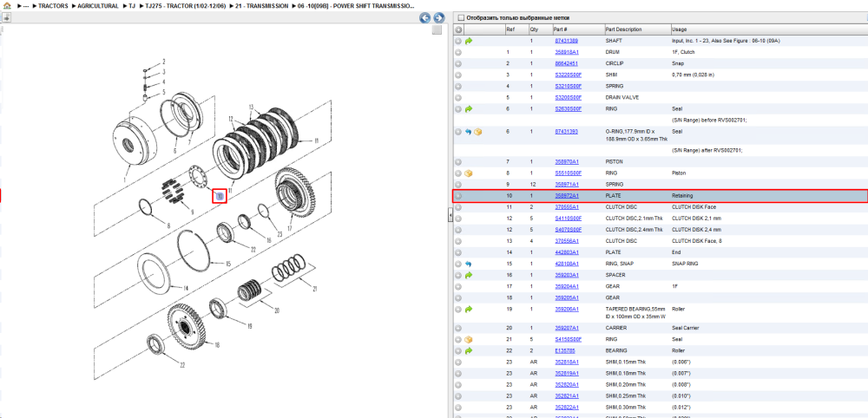Click callout number 14 on the diagram
868x418 pixels.
click(186, 289)
